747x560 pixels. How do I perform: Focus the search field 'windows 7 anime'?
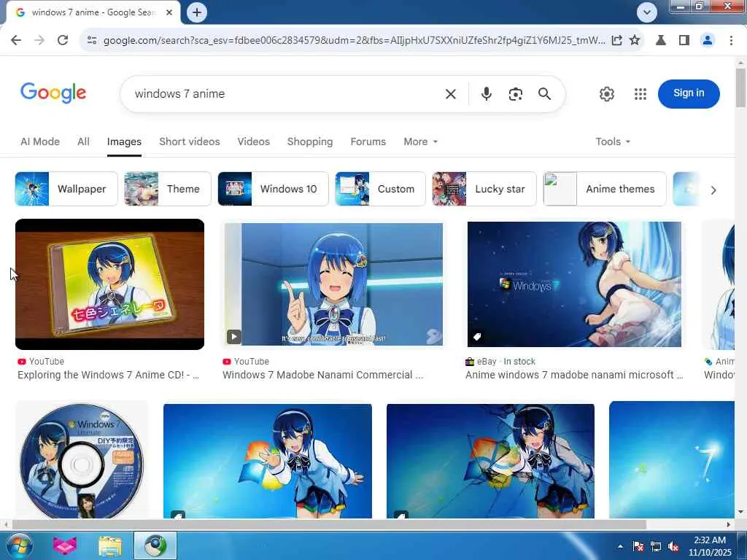(286, 94)
